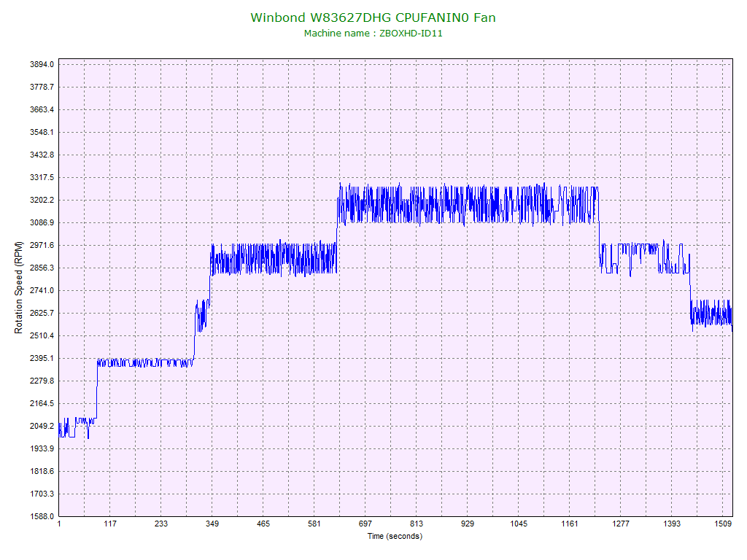The height and width of the screenshot is (560, 747).
Task: Click the 3202.2 y-axis value
Action: click(x=42, y=200)
